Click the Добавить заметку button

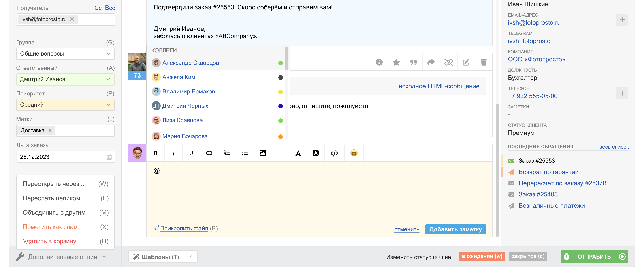(x=455, y=229)
